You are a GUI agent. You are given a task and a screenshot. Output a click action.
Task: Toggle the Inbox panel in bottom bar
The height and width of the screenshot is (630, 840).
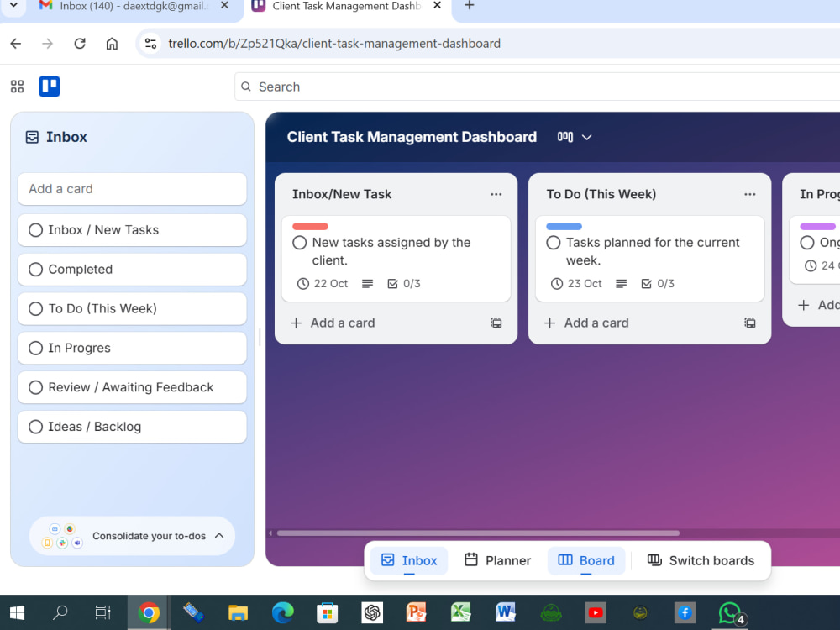pyautogui.click(x=409, y=560)
